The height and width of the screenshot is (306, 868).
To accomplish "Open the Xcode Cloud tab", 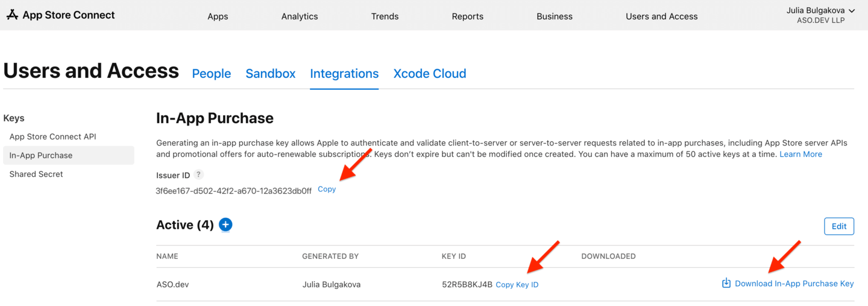I will (x=430, y=74).
